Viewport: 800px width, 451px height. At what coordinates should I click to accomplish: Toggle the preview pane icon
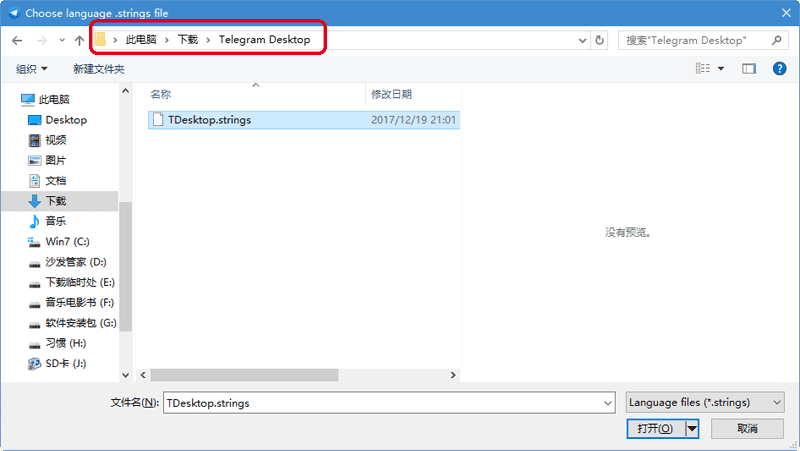748,68
